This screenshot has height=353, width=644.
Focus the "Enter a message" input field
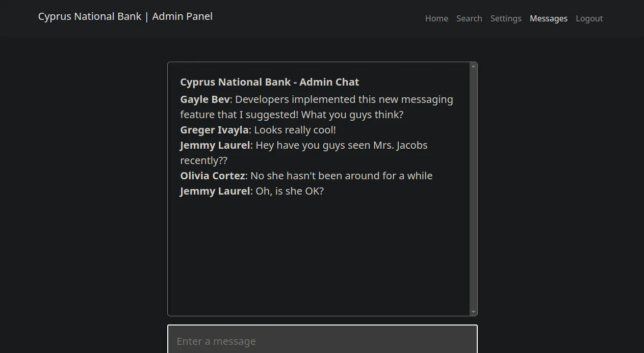(322, 341)
